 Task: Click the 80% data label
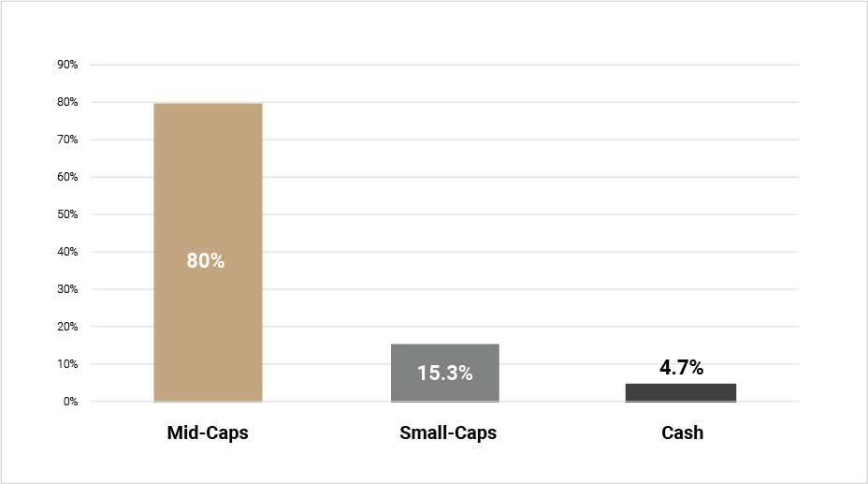[206, 261]
